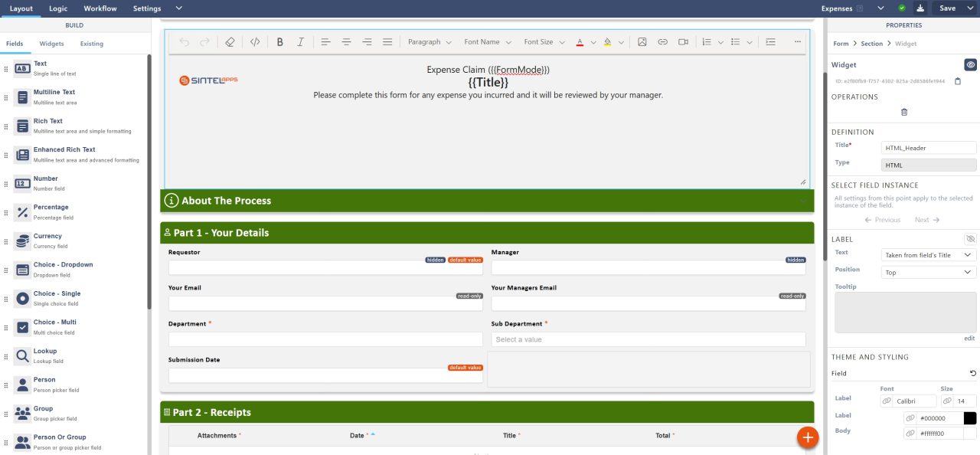Screen dimensions: 980x455
Task: Select the Lookup field type
Action: click(75, 355)
